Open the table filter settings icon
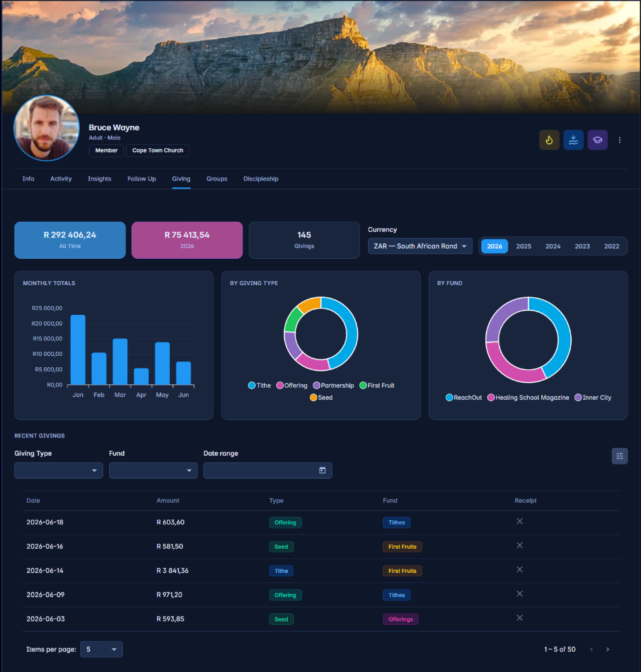The image size is (641, 672). tap(619, 456)
